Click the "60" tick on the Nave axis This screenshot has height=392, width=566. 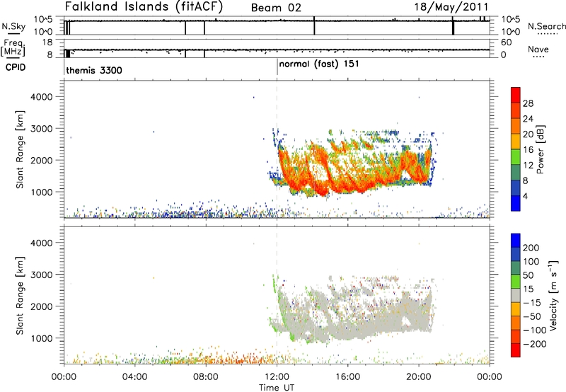(x=506, y=42)
